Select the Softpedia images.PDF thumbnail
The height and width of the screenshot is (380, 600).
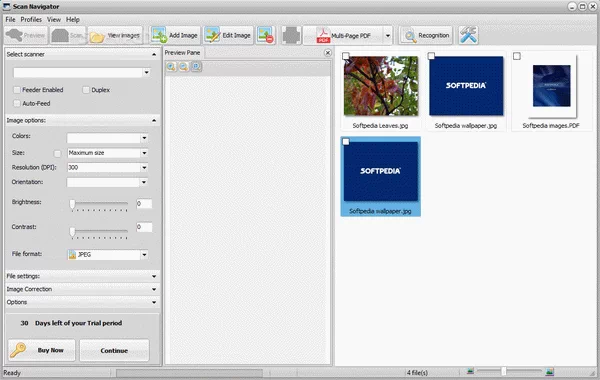[552, 86]
